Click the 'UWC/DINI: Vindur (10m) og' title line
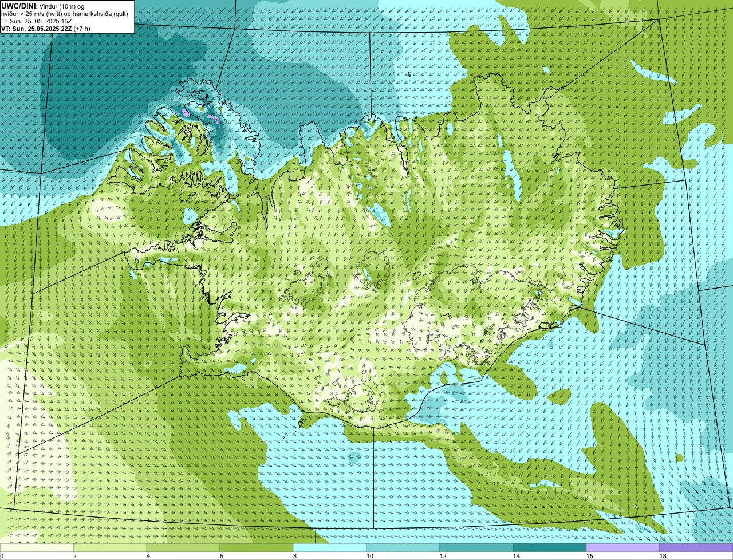This screenshot has width=733, height=560. coord(43,6)
